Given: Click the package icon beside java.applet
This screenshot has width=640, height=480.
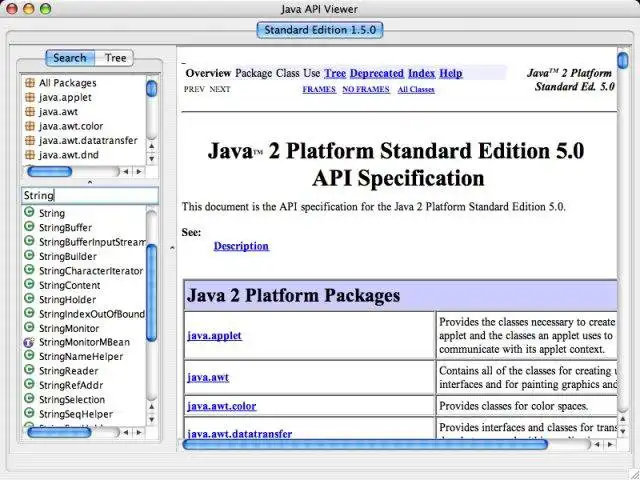Looking at the screenshot, I should [30, 97].
